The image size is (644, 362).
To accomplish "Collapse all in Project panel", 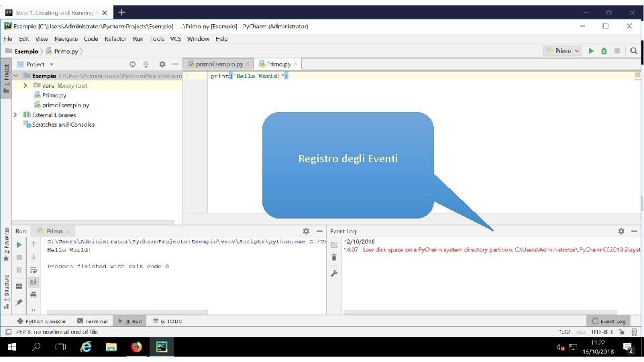I will (146, 64).
